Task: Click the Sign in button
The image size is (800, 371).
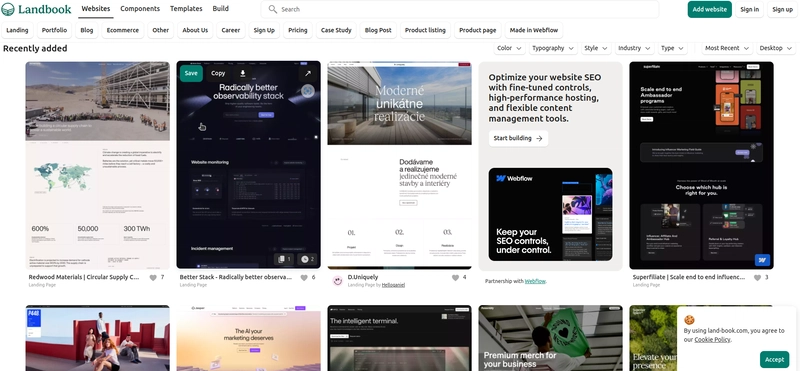Action: click(749, 9)
